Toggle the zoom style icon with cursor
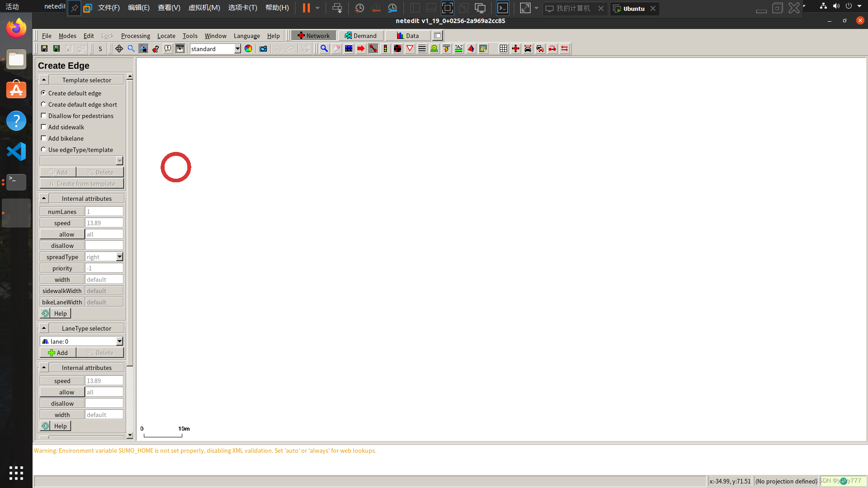This screenshot has height=488, width=868. tap(143, 48)
